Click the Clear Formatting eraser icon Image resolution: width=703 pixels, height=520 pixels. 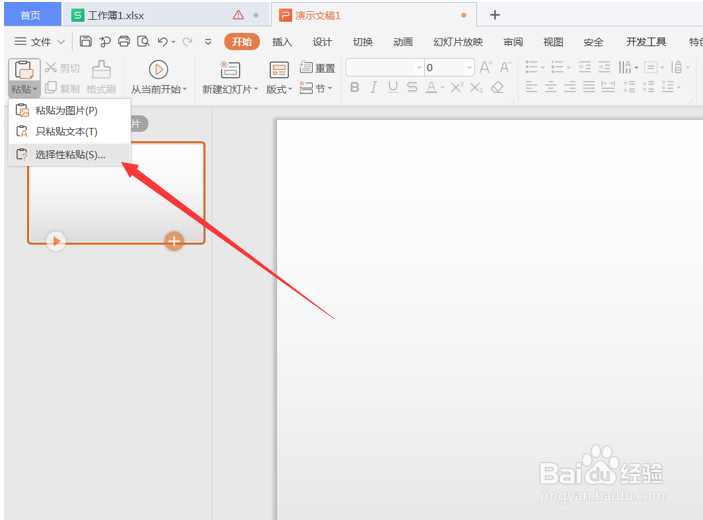pos(497,87)
